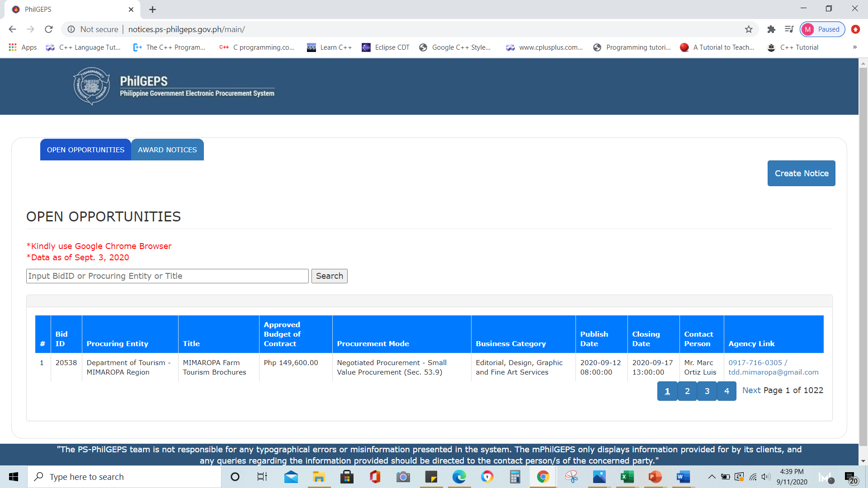Viewport: 868px width, 488px height.
Task: Open the volume control in system tray
Action: [x=766, y=477]
